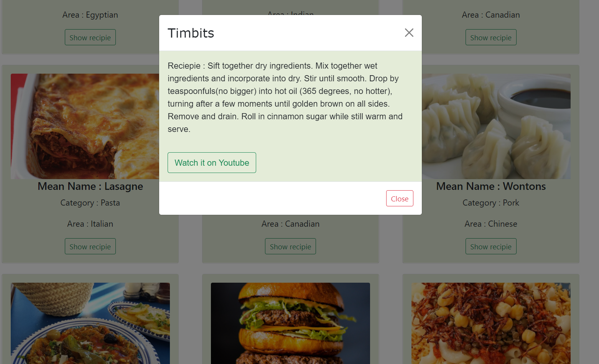The width and height of the screenshot is (599, 364).
Task: Click the Area : Italian label
Action: pyautogui.click(x=90, y=224)
